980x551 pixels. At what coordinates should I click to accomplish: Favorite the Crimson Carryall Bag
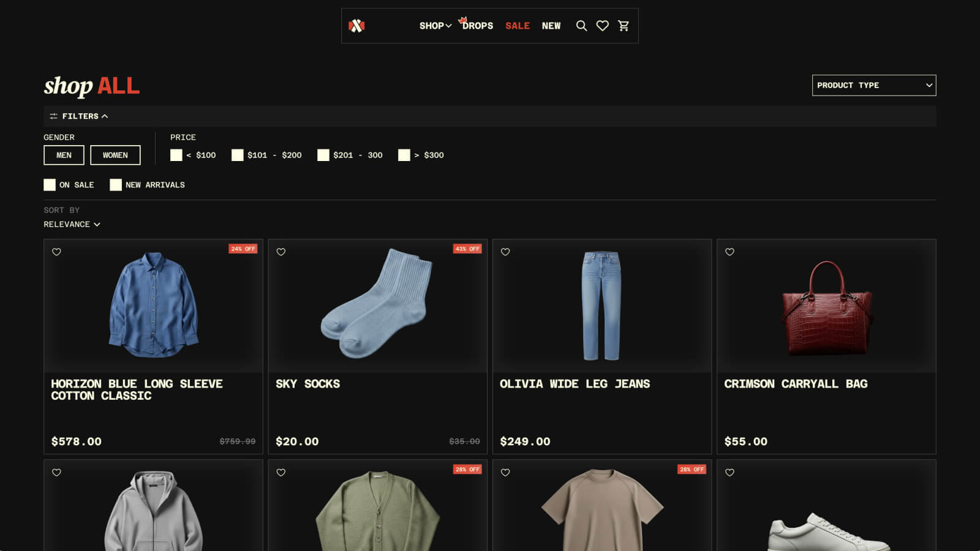[x=729, y=252]
